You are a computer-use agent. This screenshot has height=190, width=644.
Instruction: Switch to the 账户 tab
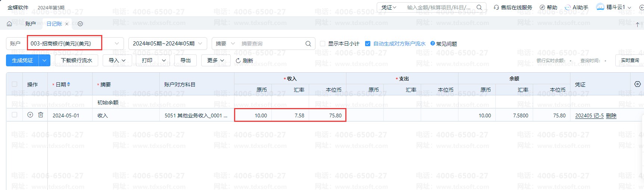coord(30,24)
